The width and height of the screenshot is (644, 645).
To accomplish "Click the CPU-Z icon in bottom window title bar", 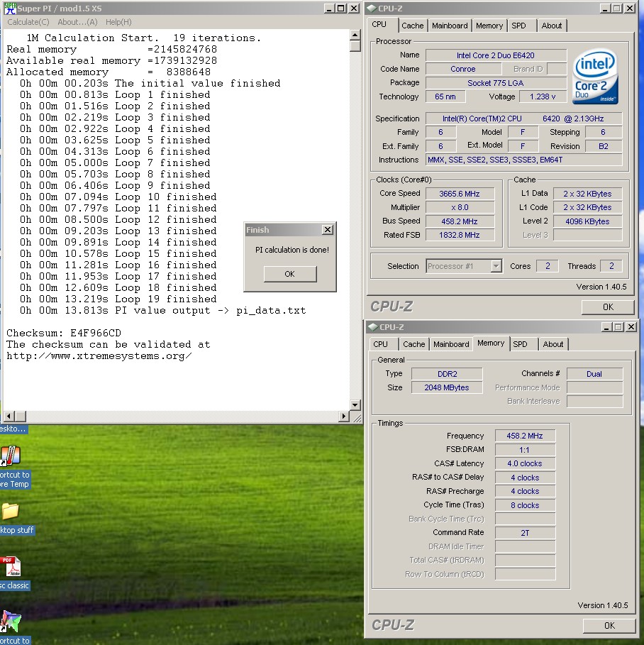I will point(373,327).
